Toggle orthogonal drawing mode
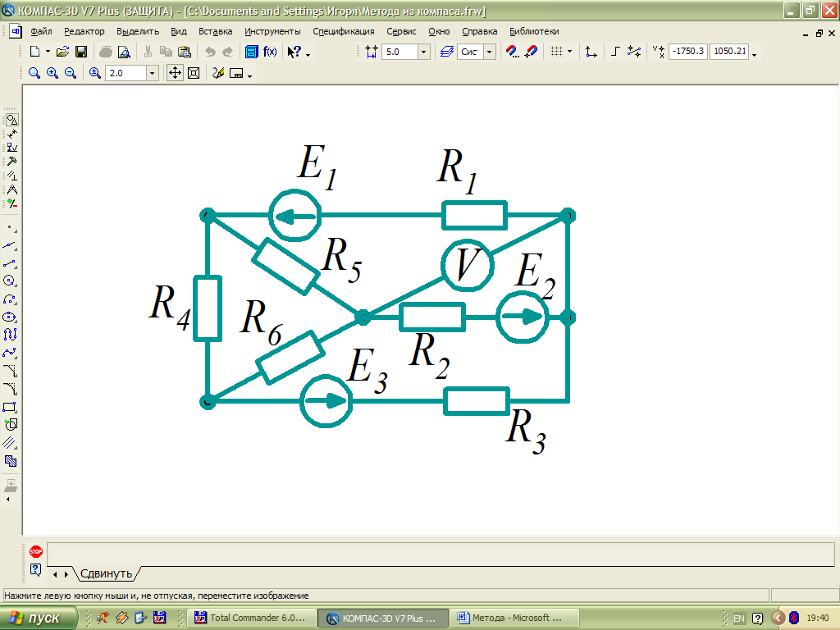Screen dimensions: 840x630 pyautogui.click(x=615, y=52)
